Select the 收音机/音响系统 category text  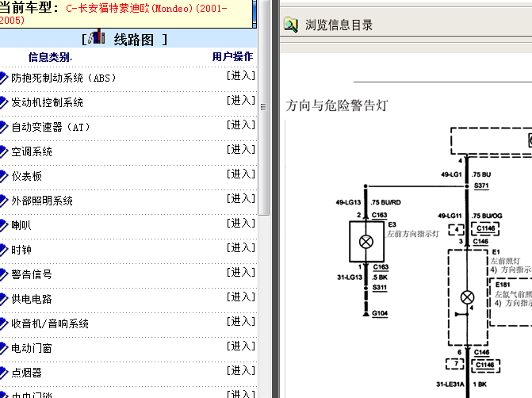(x=50, y=323)
